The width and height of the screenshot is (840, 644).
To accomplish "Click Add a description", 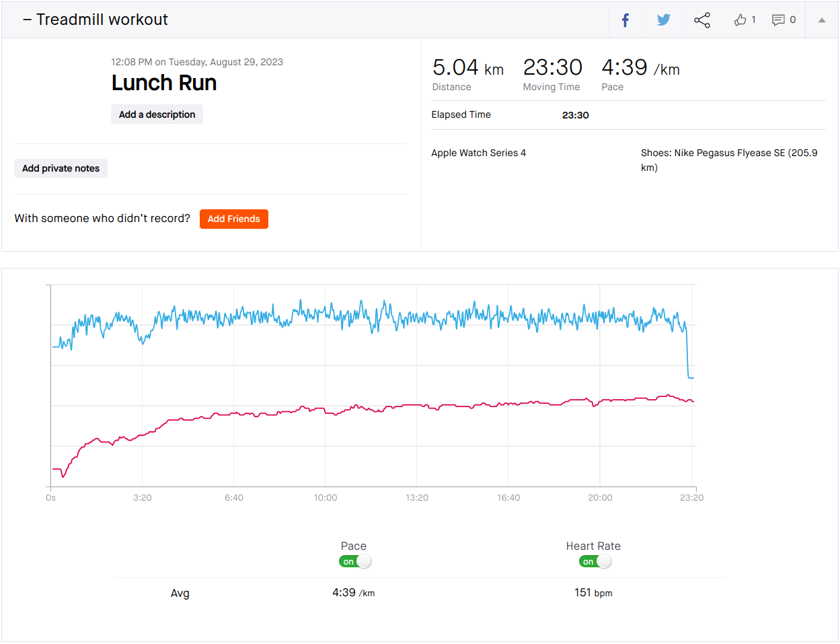I will (x=157, y=114).
